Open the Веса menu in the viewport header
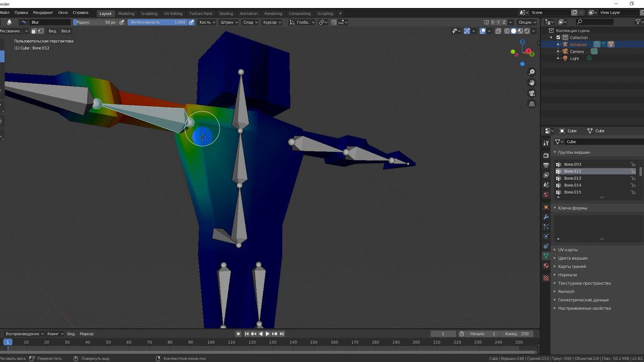The height and width of the screenshot is (362, 644). point(66,31)
